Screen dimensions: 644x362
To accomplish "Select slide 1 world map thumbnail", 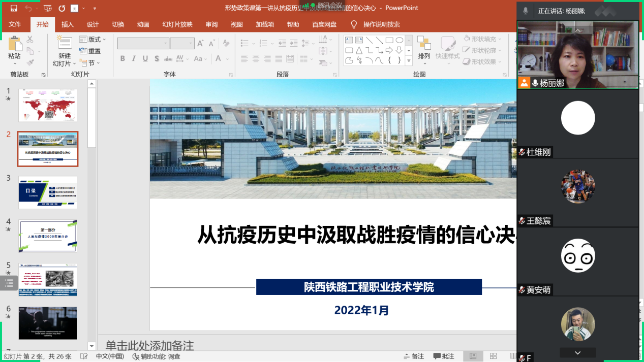I will pyautogui.click(x=48, y=106).
